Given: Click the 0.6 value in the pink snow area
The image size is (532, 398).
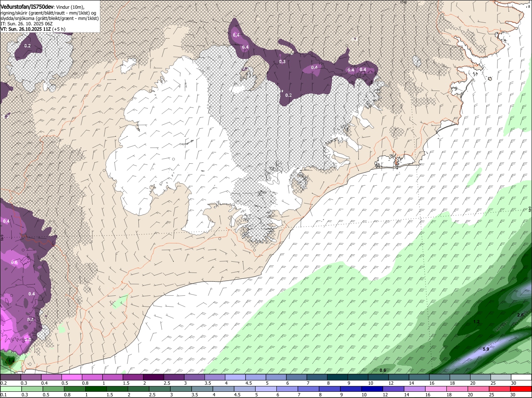Looking at the screenshot, I should 14,262.
